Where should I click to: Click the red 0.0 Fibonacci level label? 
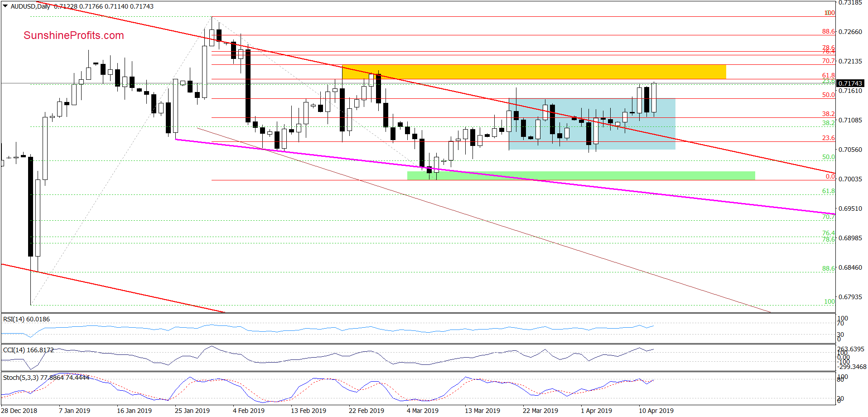pyautogui.click(x=830, y=176)
